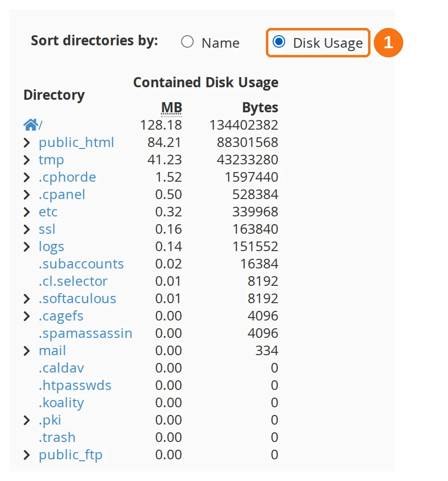Click the Contained Disk Usage heading
Image resolution: width=448 pixels, height=481 pixels.
click(x=206, y=83)
